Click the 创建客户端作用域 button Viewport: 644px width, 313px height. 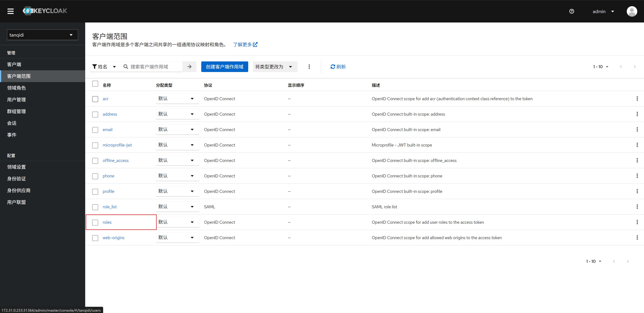[225, 67]
